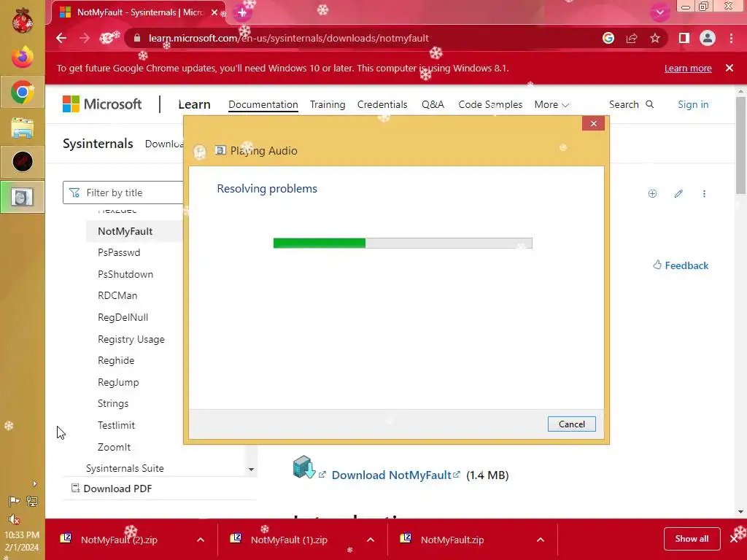The image size is (747, 560).
Task: Open the Q&A nav item
Action: pos(433,104)
